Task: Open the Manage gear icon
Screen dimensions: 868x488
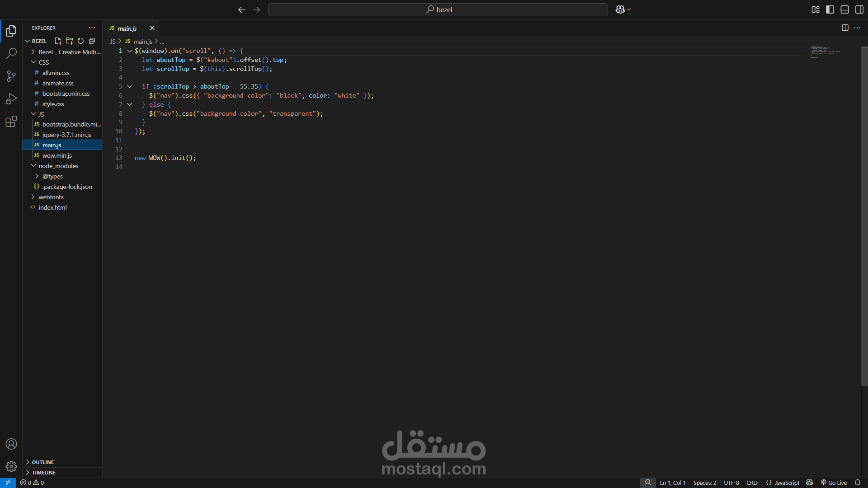Action: click(x=11, y=466)
